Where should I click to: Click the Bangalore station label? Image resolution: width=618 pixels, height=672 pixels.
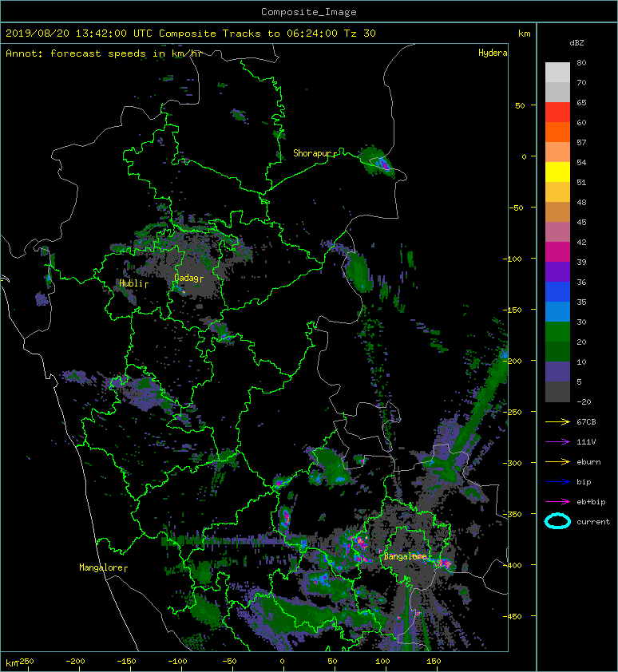pyautogui.click(x=406, y=557)
